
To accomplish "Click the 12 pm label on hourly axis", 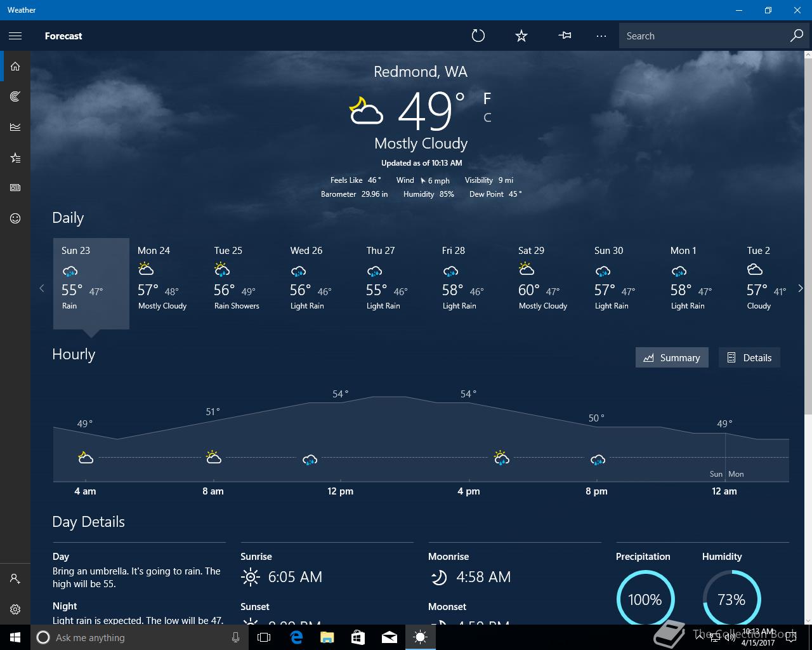I will click(341, 491).
